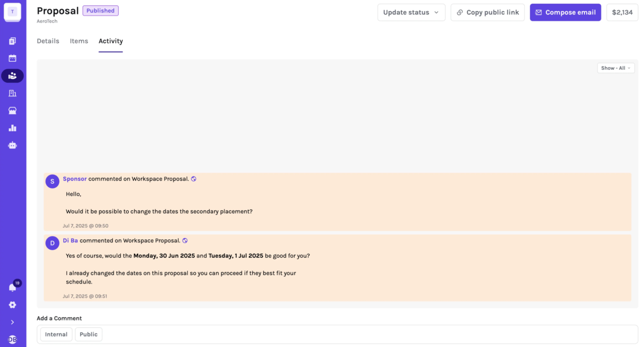Open the Di Ba name link
Viewport: 644px width, 347px height.
coord(70,241)
